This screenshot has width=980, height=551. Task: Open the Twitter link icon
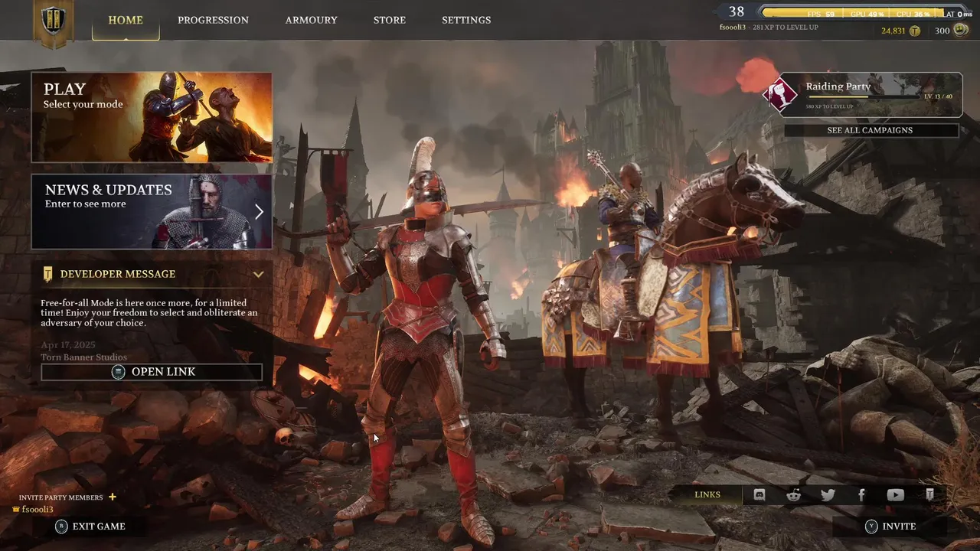tap(828, 495)
